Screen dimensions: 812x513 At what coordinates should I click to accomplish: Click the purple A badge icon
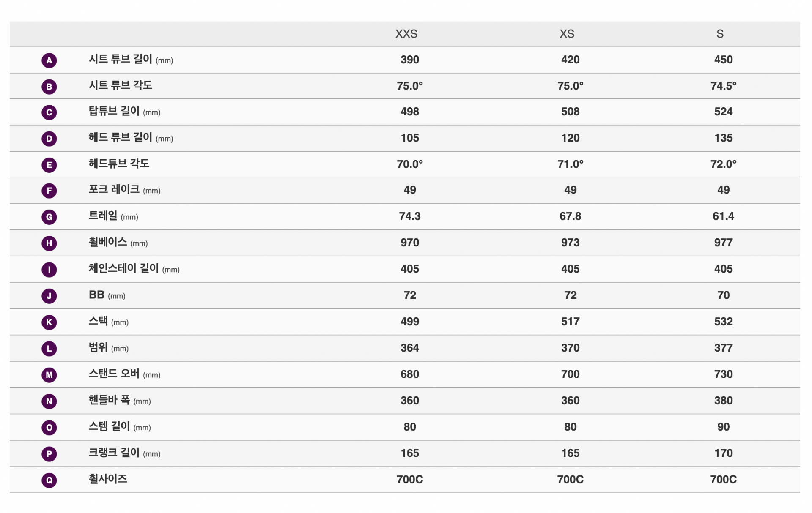[49, 60]
